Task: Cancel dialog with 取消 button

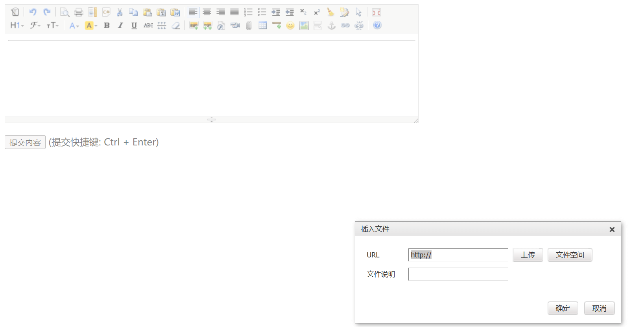Action: coord(600,308)
